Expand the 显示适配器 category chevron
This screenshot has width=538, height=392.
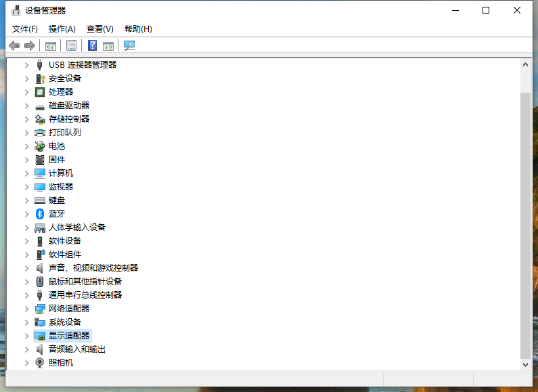point(26,336)
